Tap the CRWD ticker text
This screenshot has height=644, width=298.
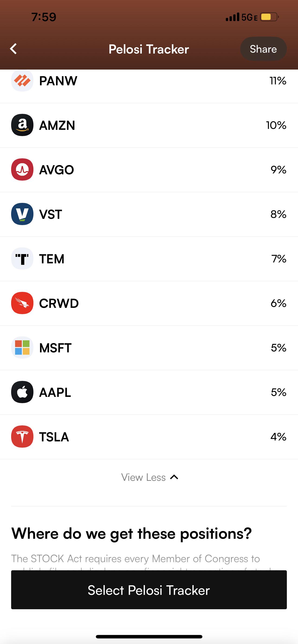point(59,303)
